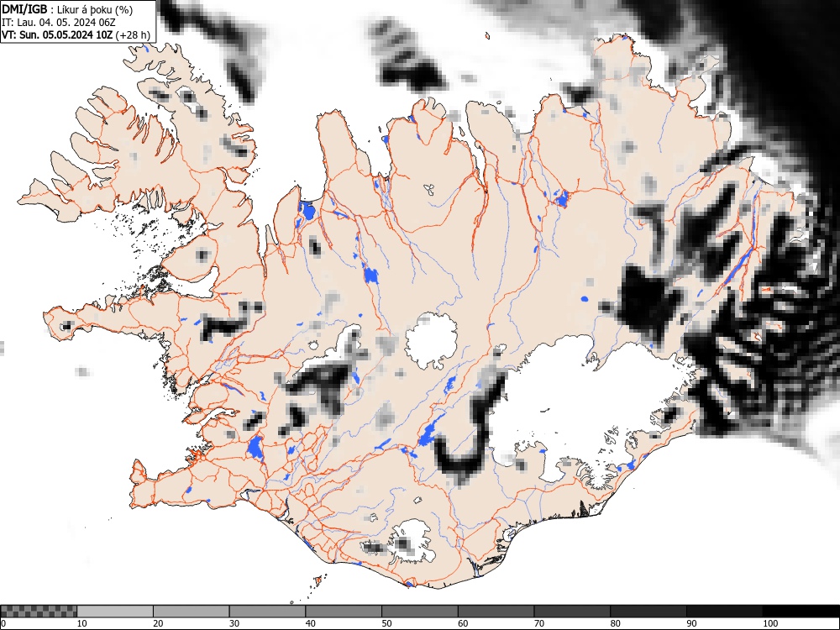
Task: Click the legend label "90"
Action: (x=691, y=623)
